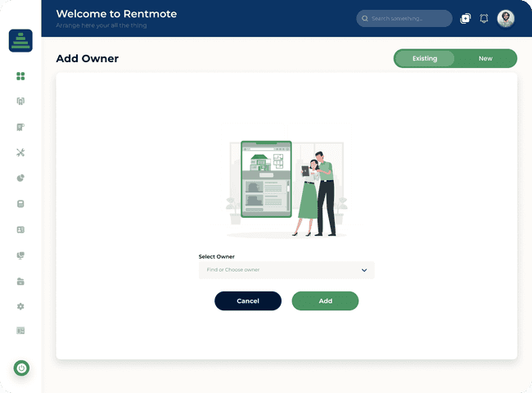This screenshot has height=393, width=532.
Task: Click into the Search something field
Action: point(404,18)
